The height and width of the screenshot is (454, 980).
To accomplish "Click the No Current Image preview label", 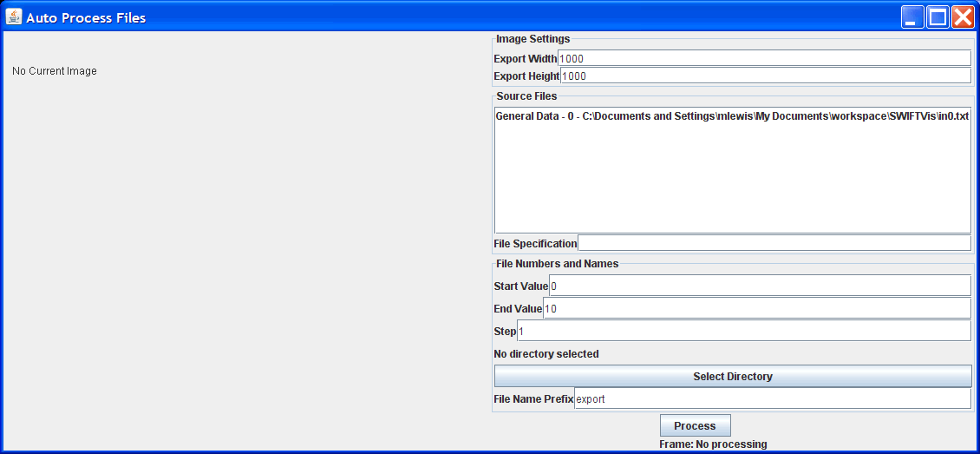I will point(55,71).
